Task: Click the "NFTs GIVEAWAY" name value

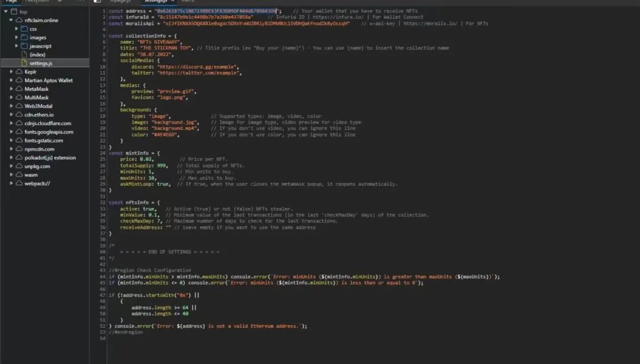Action: point(158,41)
